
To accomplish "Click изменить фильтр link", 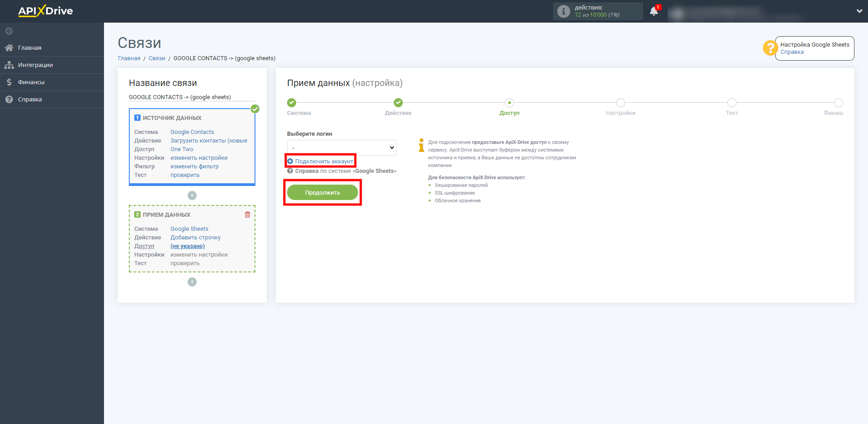I will click(194, 167).
